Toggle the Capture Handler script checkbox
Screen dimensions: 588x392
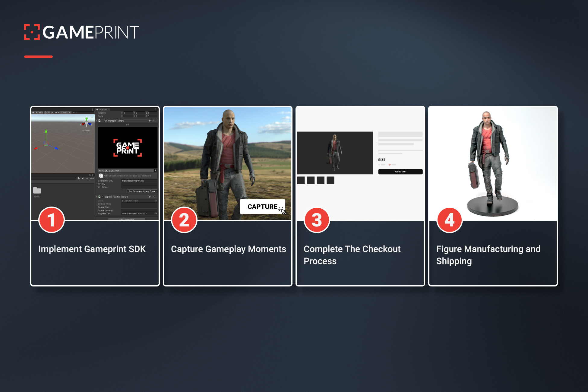pyautogui.click(x=103, y=197)
